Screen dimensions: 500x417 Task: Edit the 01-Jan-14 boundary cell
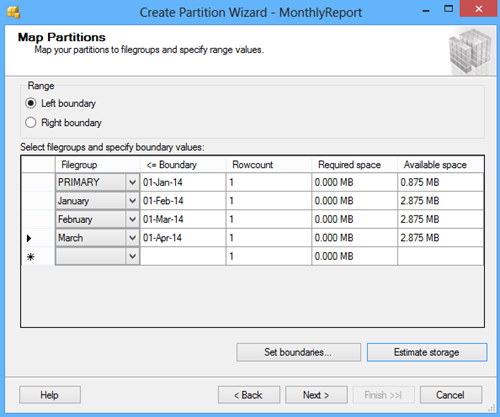(x=183, y=182)
